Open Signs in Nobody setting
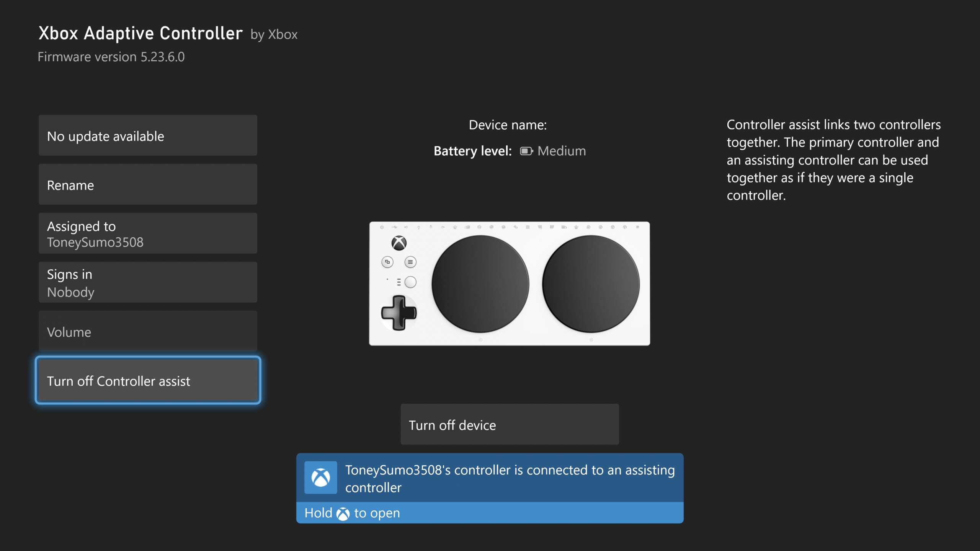980x551 pixels. [x=148, y=282]
